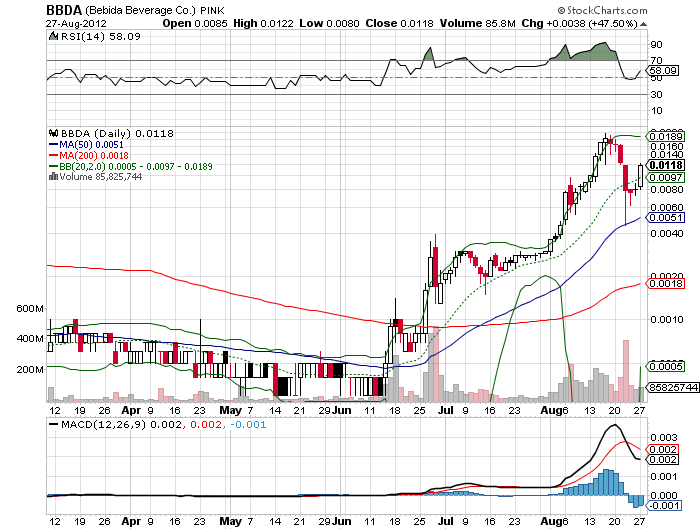The height and width of the screenshot is (530, 700).
Task: Click the green BB color line in legend
Action: [x=53, y=167]
